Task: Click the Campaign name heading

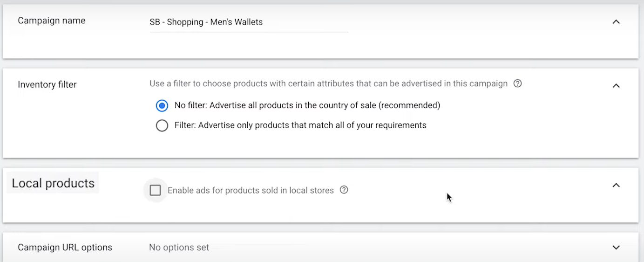Action: pyautogui.click(x=52, y=21)
